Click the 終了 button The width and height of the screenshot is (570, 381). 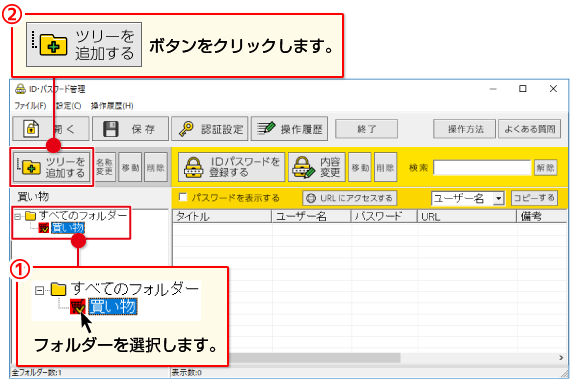366,129
